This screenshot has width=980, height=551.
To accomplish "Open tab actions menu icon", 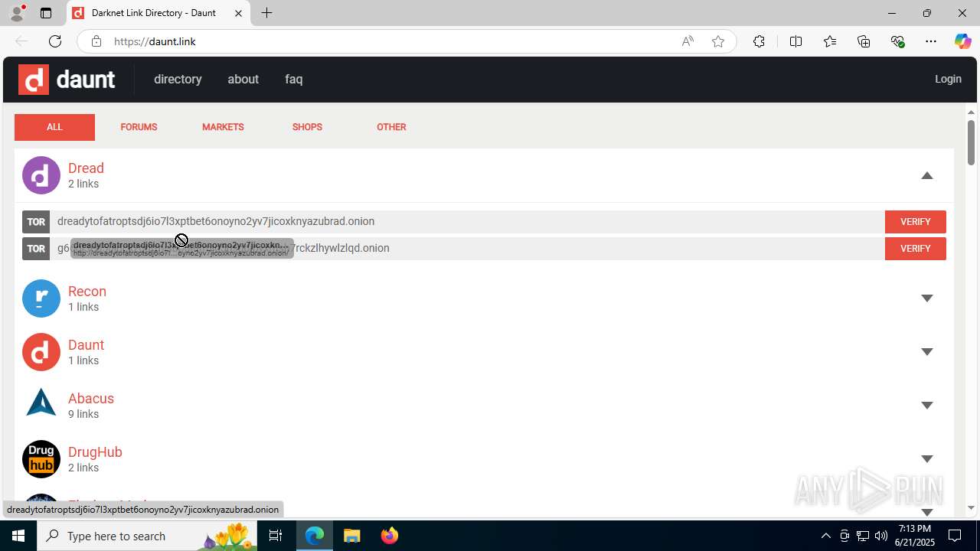I will [x=46, y=13].
